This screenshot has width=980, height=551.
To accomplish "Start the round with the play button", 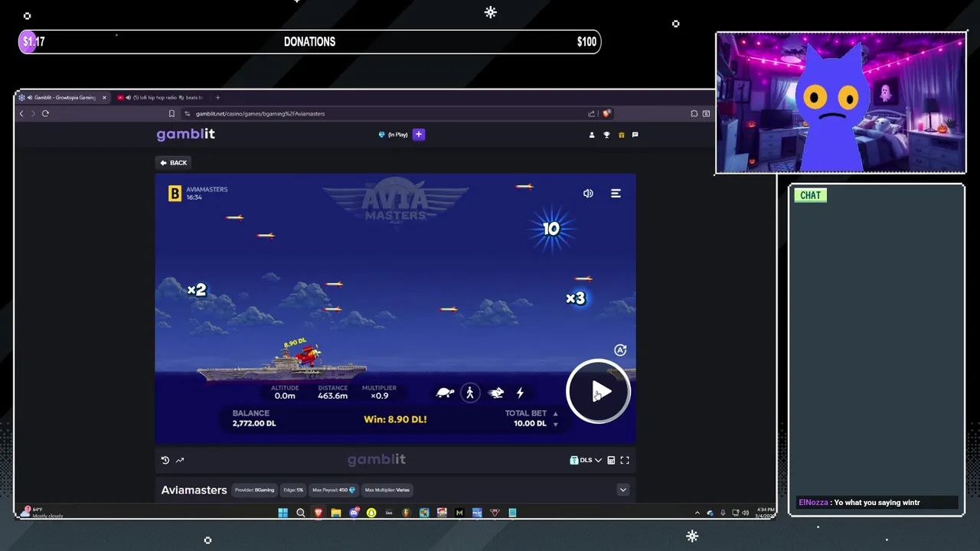I will click(598, 392).
